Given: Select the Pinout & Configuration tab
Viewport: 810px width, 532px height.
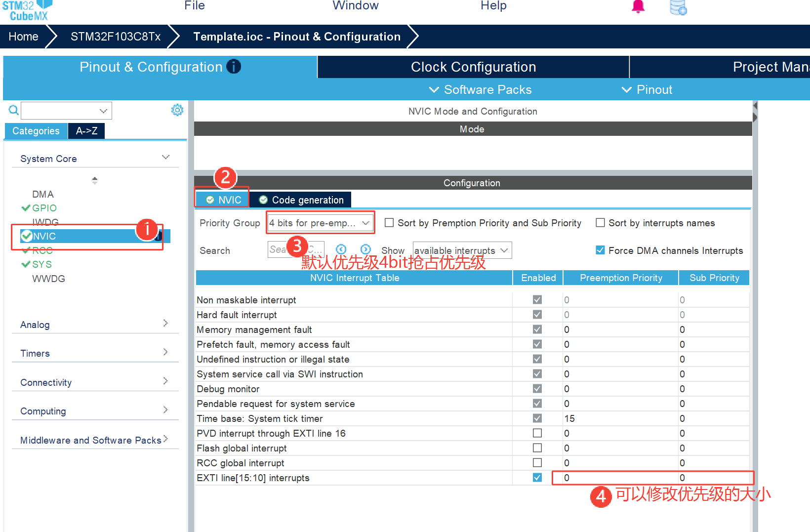Looking at the screenshot, I should [160, 67].
